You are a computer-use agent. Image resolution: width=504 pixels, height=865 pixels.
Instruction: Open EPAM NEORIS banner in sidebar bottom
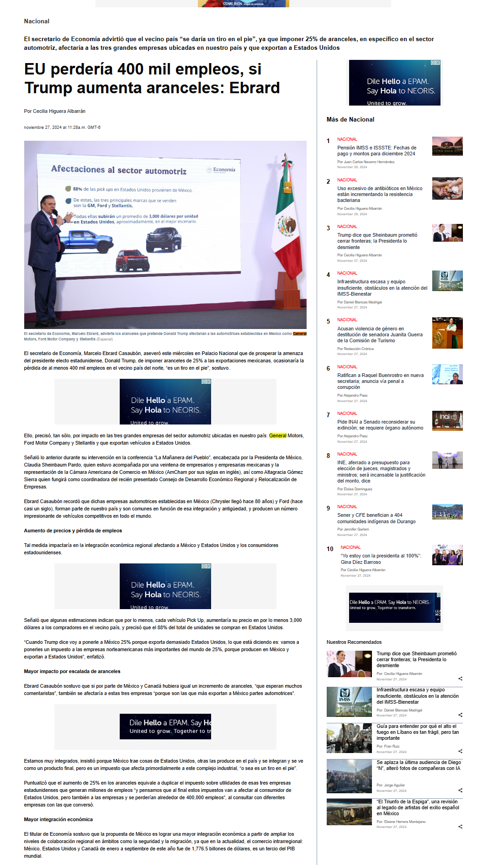(x=395, y=608)
